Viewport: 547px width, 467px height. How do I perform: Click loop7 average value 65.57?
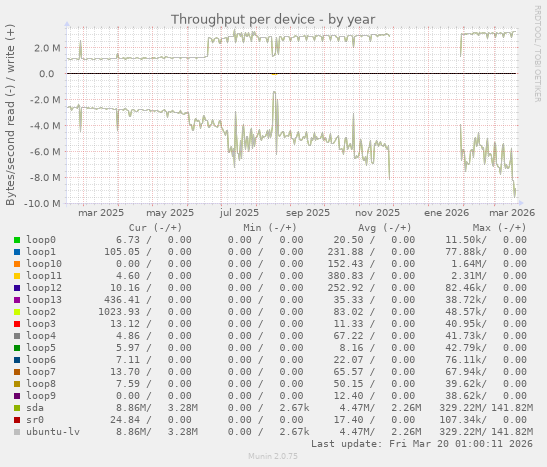point(348,372)
